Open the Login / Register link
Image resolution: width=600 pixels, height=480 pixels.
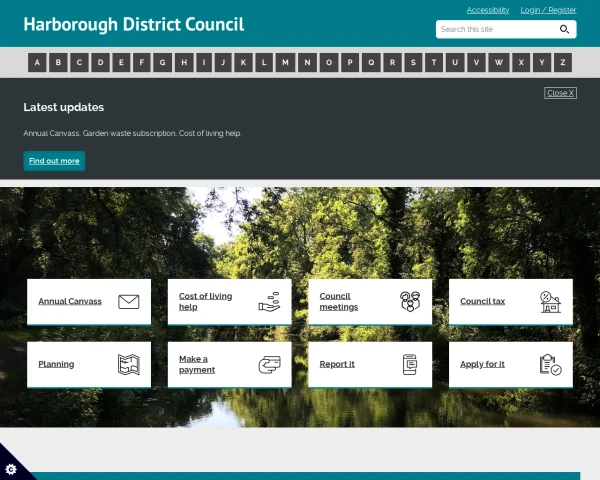(x=548, y=10)
